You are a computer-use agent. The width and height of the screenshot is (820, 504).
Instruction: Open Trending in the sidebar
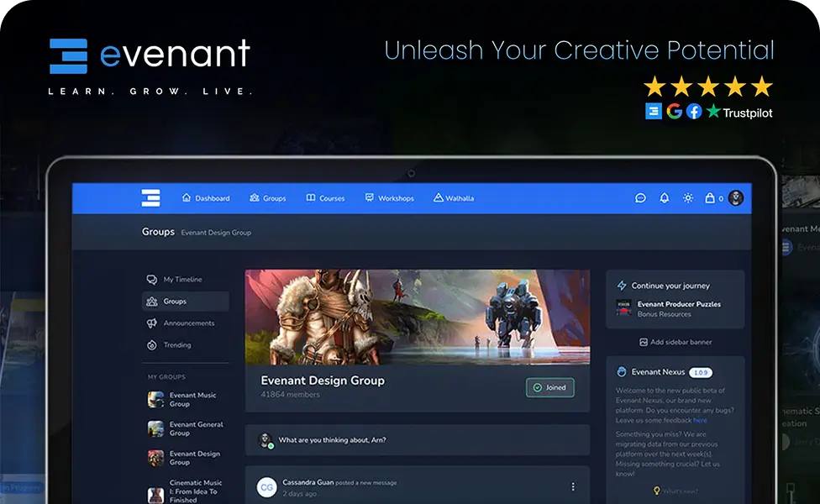pyautogui.click(x=185, y=345)
